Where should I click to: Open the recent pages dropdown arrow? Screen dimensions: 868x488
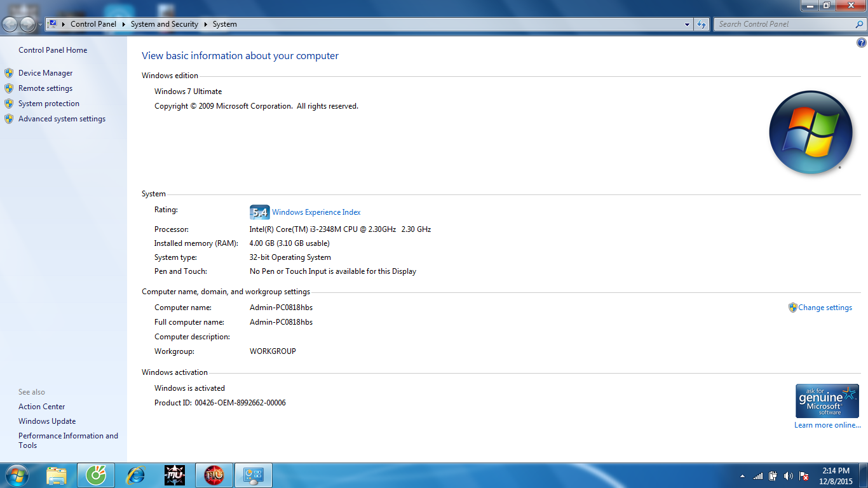click(40, 25)
